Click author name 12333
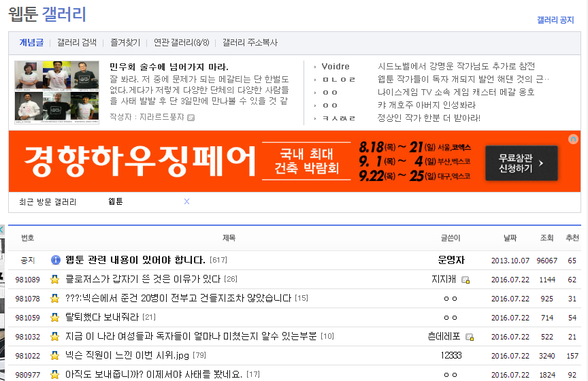The width and height of the screenshot is (588, 381). [451, 355]
